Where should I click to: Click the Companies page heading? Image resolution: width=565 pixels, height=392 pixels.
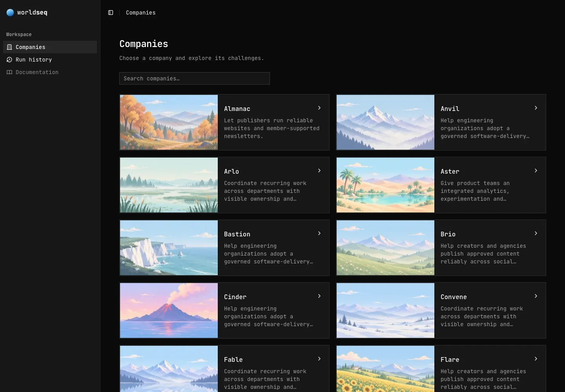[144, 44]
